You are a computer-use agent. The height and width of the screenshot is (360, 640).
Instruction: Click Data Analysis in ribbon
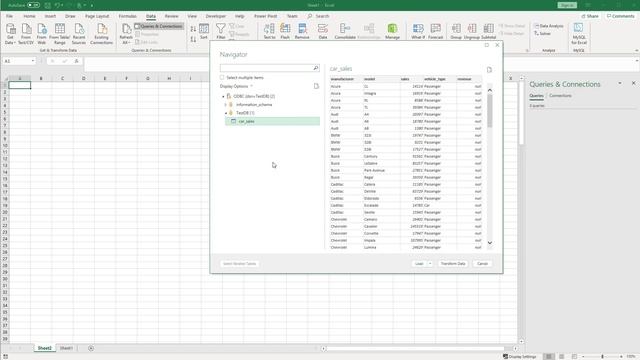[549, 26]
